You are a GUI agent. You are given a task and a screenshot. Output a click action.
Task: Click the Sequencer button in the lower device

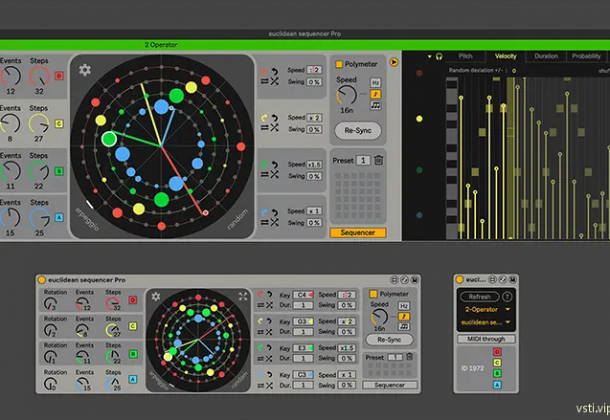389,385
